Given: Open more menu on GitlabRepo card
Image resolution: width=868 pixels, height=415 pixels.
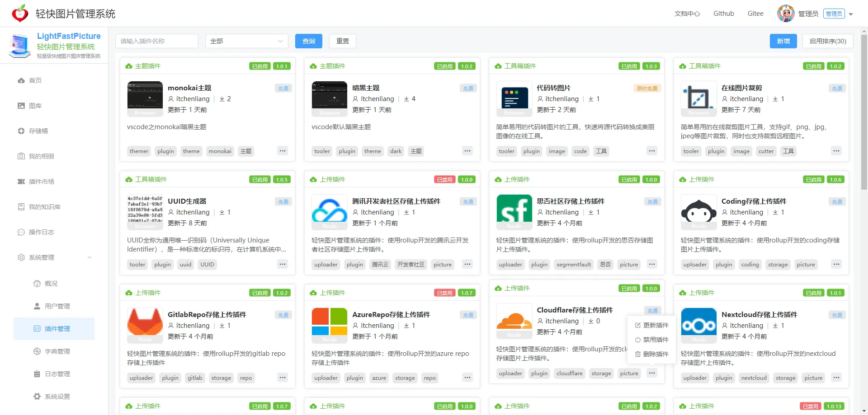Looking at the screenshot, I should tap(283, 378).
